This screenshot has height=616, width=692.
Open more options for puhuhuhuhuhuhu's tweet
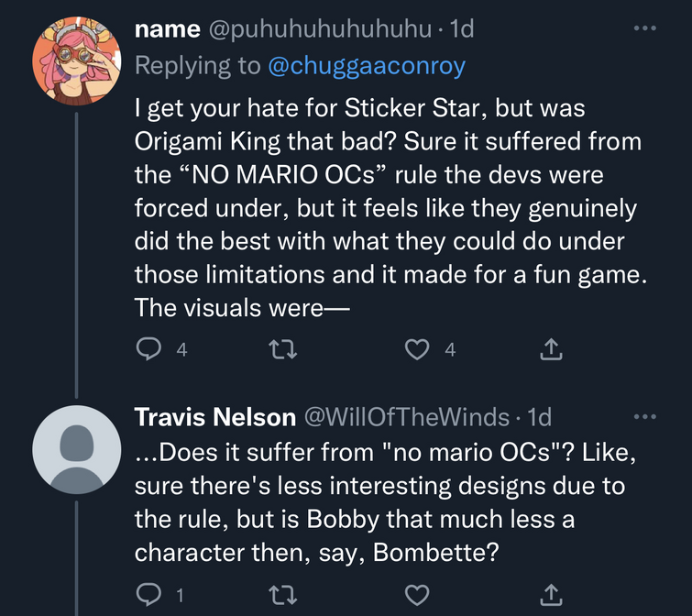point(645,28)
